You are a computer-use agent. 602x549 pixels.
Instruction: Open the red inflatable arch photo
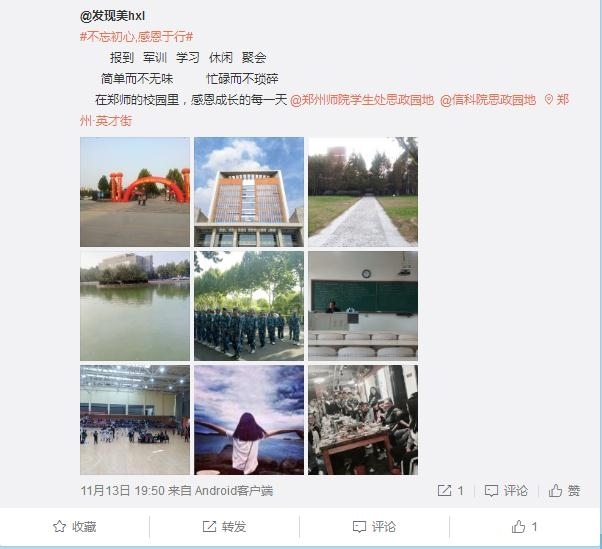[x=135, y=192]
